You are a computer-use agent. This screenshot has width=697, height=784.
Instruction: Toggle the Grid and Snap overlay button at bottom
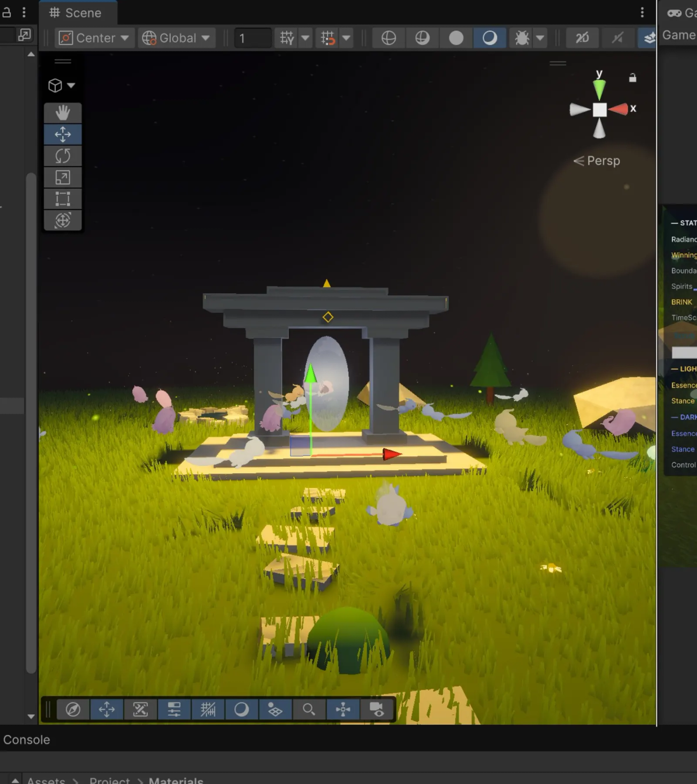208,709
